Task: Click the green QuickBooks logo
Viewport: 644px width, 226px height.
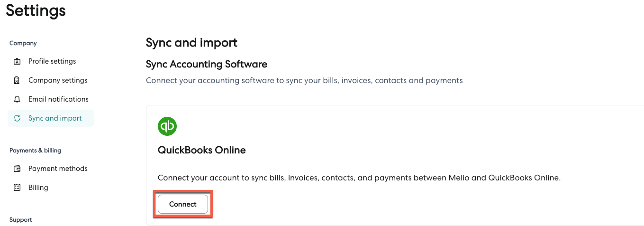Action: (167, 126)
